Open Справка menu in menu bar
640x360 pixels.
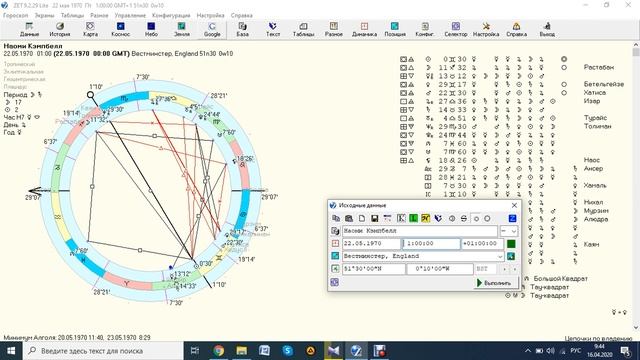pos(242,15)
